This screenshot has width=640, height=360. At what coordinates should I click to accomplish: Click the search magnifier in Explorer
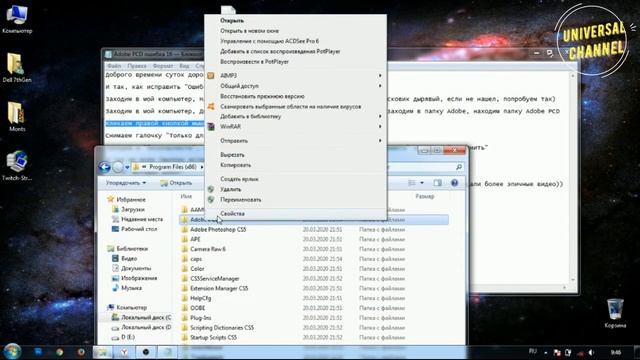[x=459, y=167]
